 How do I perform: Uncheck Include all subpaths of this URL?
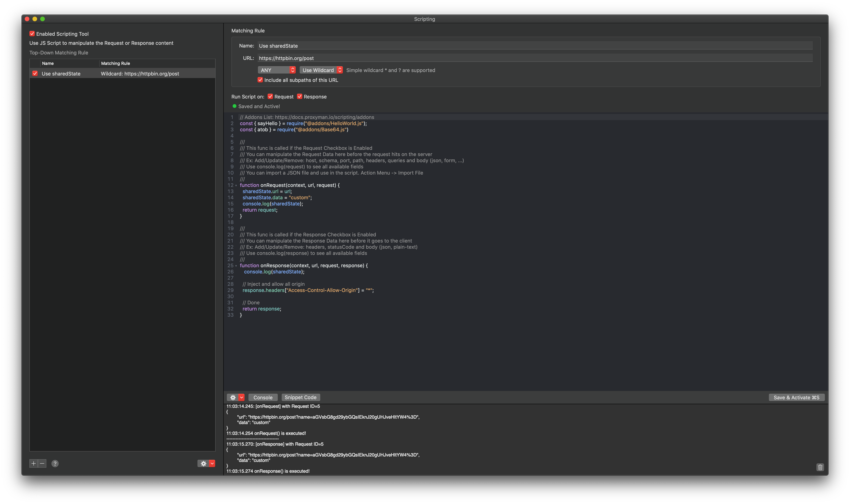260,80
